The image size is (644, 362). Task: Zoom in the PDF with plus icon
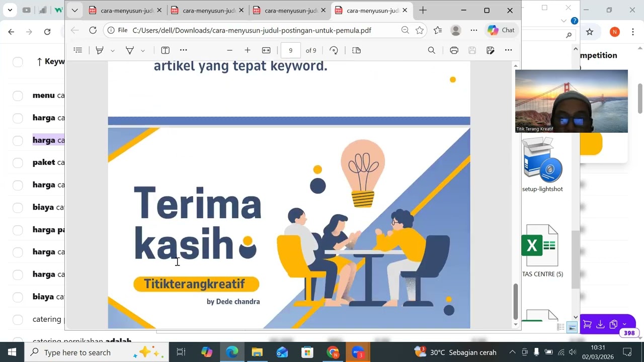click(x=248, y=50)
